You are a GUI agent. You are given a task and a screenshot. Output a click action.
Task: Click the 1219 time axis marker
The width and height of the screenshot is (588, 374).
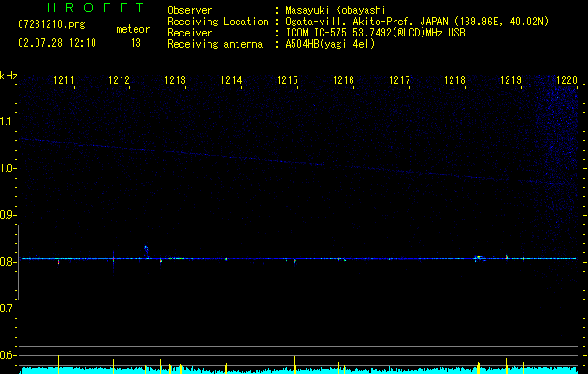(x=511, y=79)
